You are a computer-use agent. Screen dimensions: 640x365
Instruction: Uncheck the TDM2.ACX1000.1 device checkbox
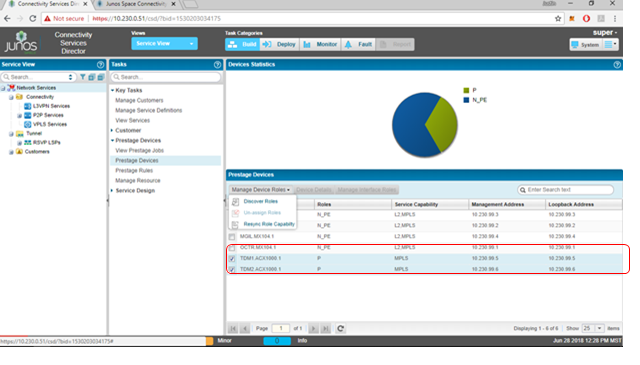[232, 269]
